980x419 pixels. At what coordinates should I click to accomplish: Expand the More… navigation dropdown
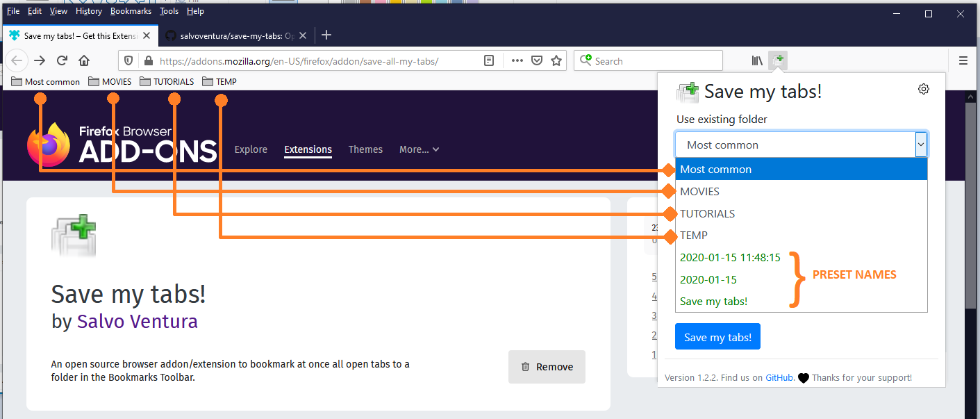(x=419, y=149)
